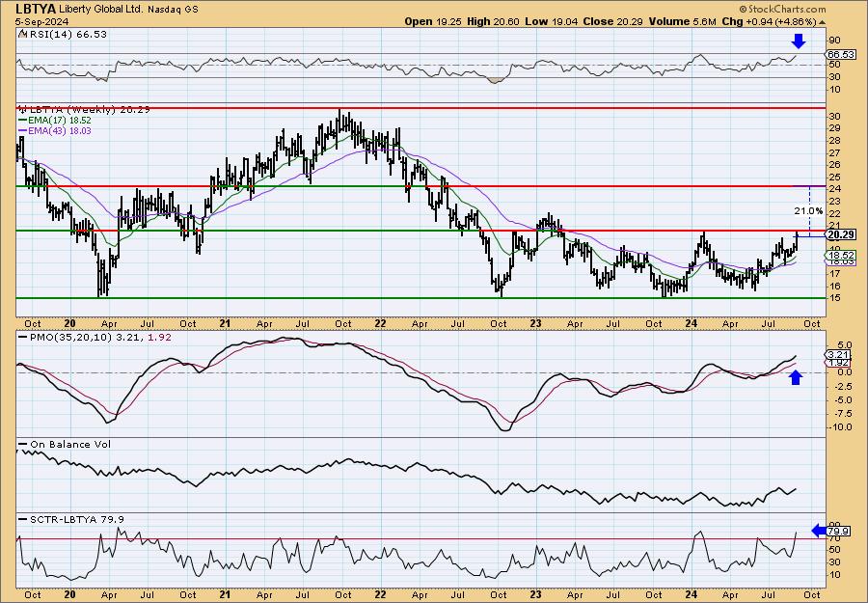868x603 pixels.
Task: Click the 24 price level on the price axis
Action: point(835,189)
